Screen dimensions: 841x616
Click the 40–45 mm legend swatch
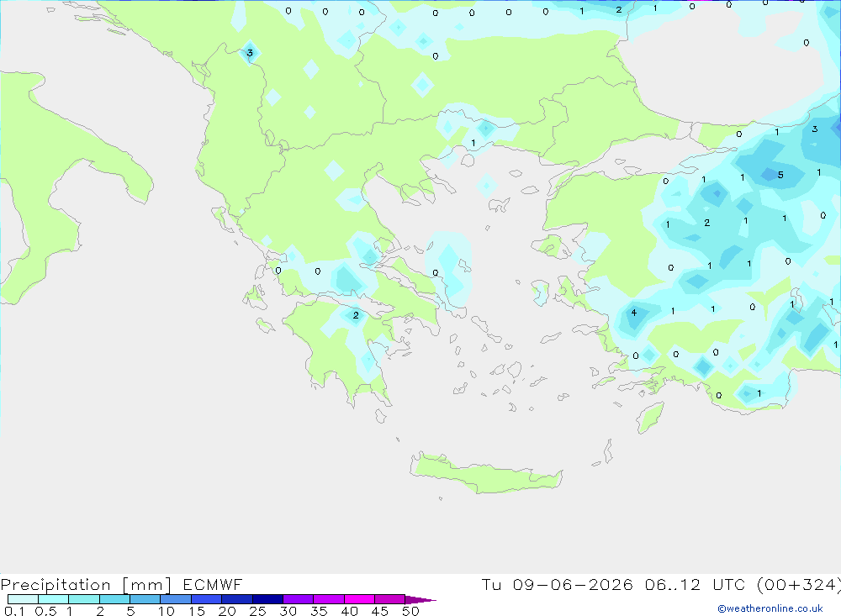coord(359,599)
